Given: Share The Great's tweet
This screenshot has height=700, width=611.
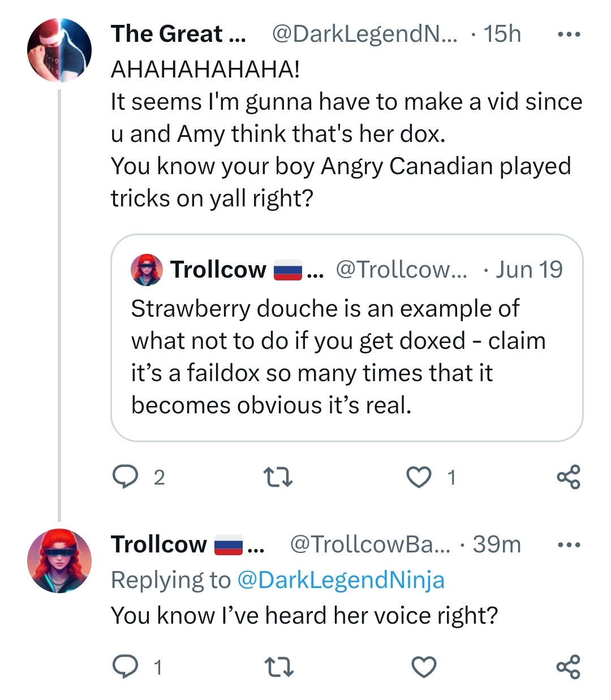Looking at the screenshot, I should 568,477.
